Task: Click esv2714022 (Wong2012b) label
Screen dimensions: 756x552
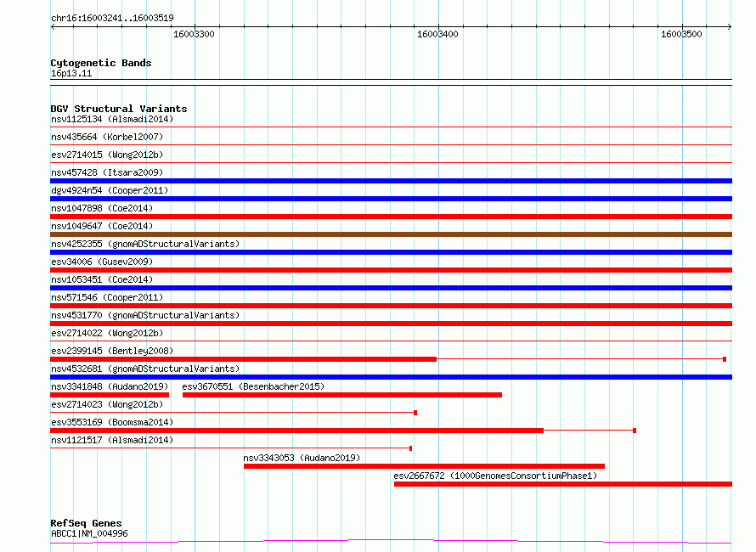Action: 107,333
